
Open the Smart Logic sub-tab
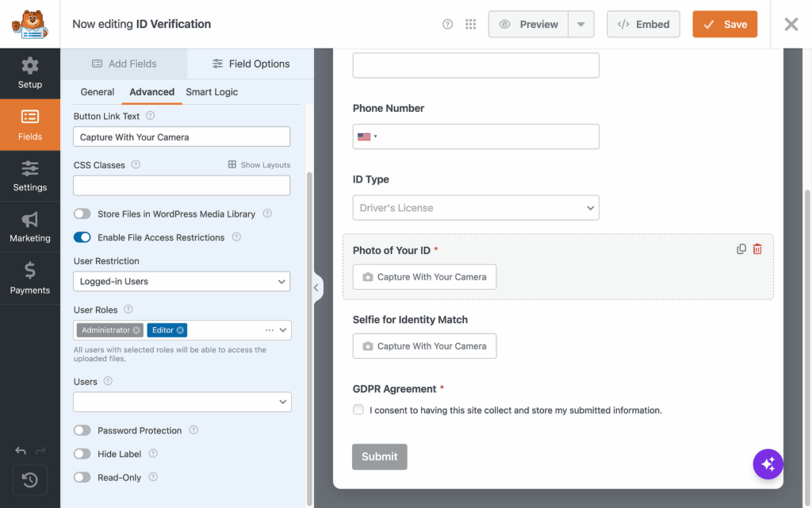tap(212, 92)
